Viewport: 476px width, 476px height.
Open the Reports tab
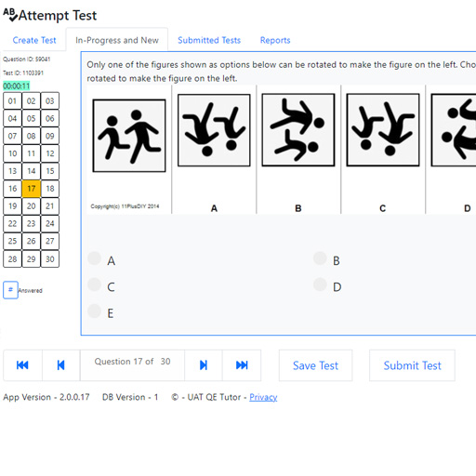tap(275, 40)
